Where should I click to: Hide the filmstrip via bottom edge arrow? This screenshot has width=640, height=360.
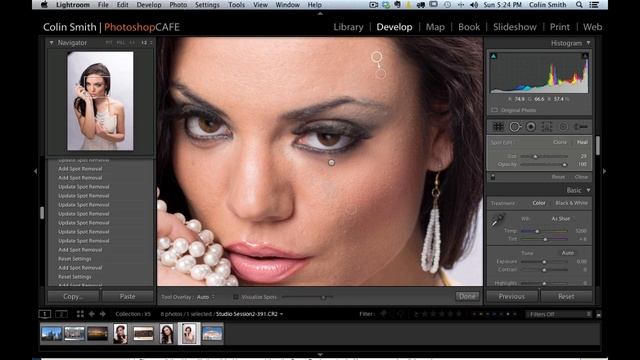coord(320,355)
